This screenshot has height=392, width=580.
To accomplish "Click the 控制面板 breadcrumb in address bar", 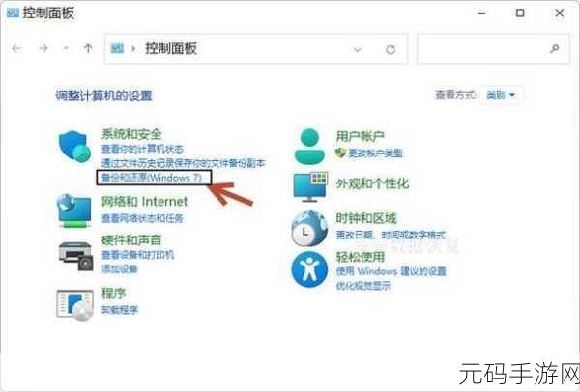I will click(171, 48).
